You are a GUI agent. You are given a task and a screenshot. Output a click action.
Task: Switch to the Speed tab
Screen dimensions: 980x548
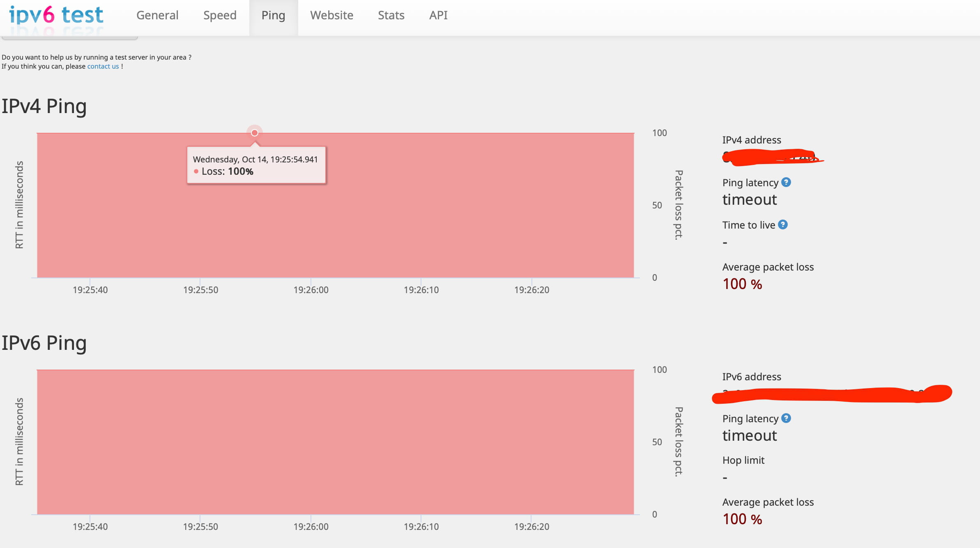coord(220,15)
